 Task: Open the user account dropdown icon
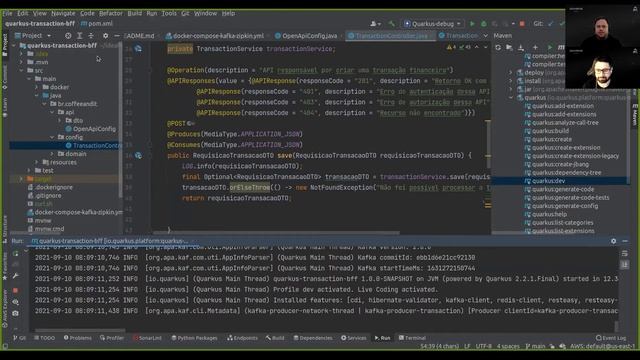pos(375,24)
